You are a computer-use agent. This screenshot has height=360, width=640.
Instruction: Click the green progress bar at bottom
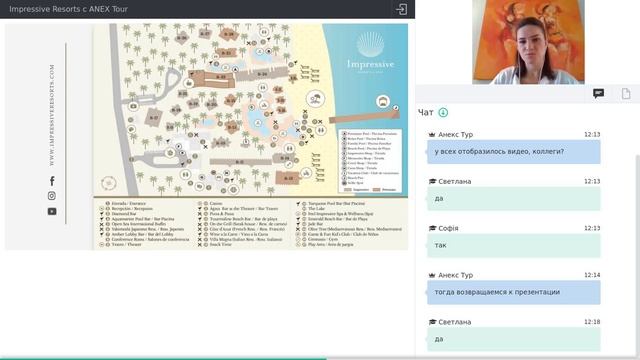[163, 359]
